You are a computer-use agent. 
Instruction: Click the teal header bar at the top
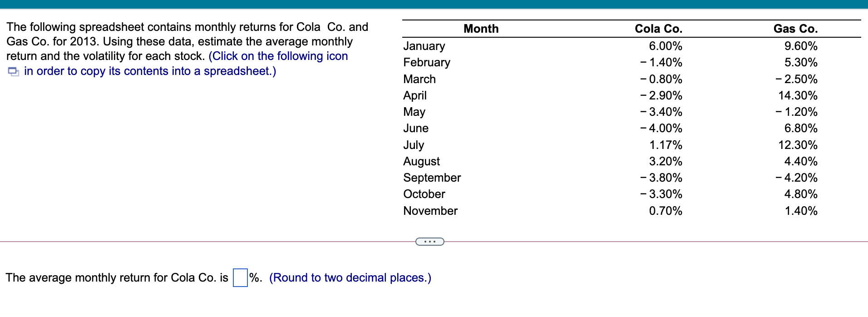coord(434,4)
